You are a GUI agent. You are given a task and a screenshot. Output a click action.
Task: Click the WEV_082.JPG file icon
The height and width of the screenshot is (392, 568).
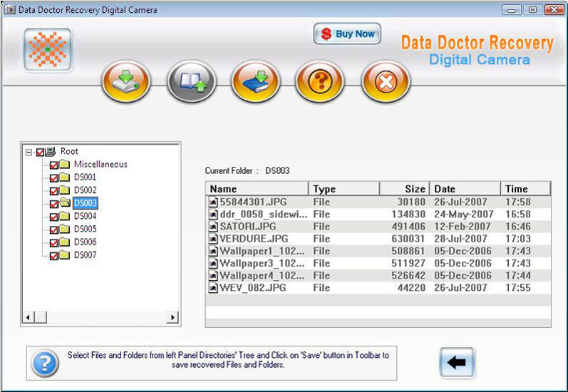pyautogui.click(x=214, y=288)
